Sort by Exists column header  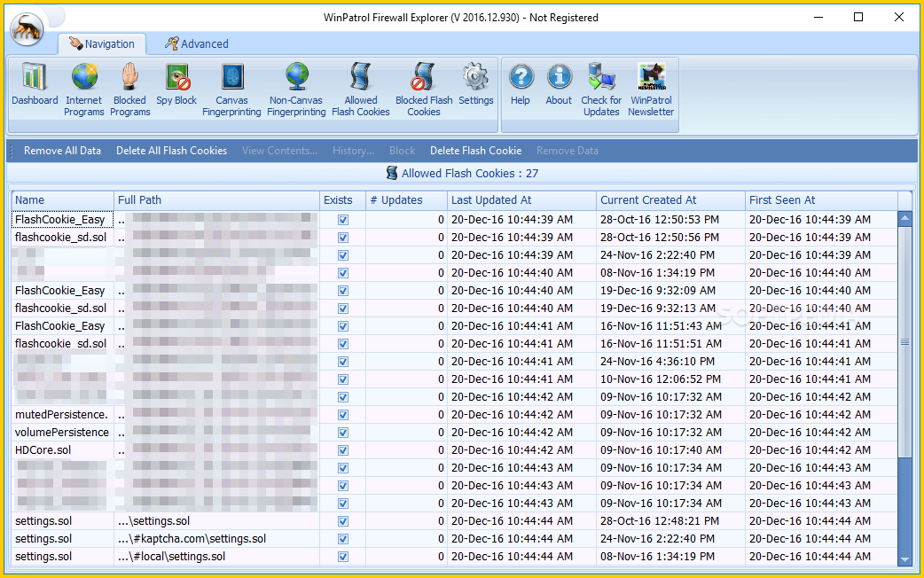click(x=343, y=200)
